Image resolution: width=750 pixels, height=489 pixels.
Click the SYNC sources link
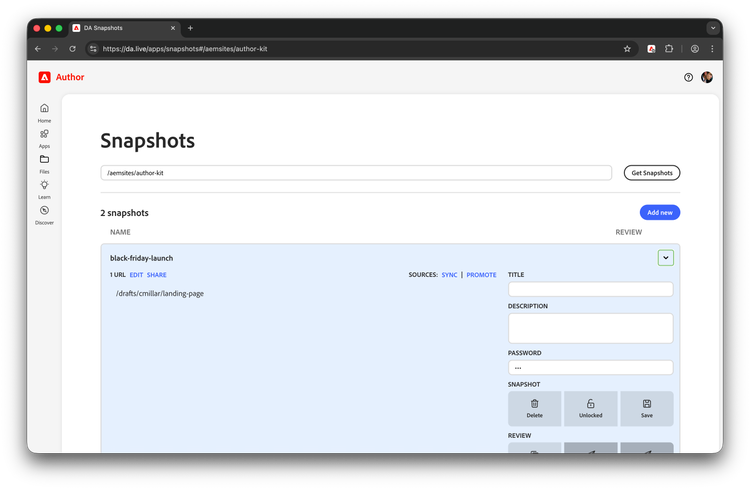pos(449,275)
